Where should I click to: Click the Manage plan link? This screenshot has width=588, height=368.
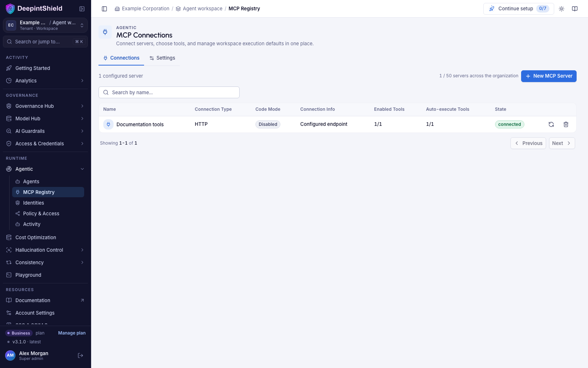(72, 333)
